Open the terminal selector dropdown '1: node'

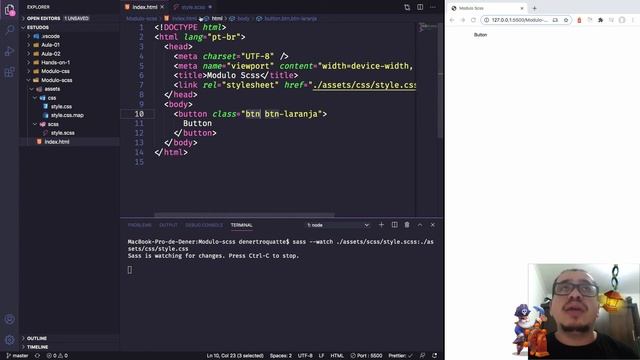338,225
